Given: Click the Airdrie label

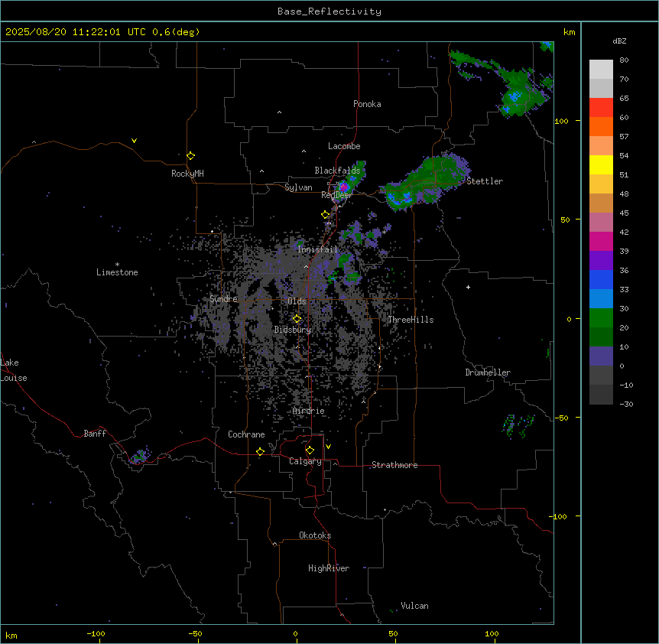Looking at the screenshot, I should (309, 411).
